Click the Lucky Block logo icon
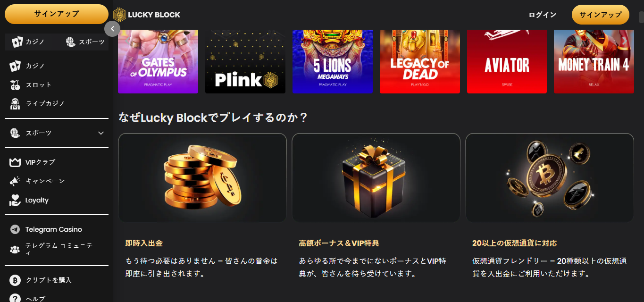The image size is (644, 302). (120, 15)
